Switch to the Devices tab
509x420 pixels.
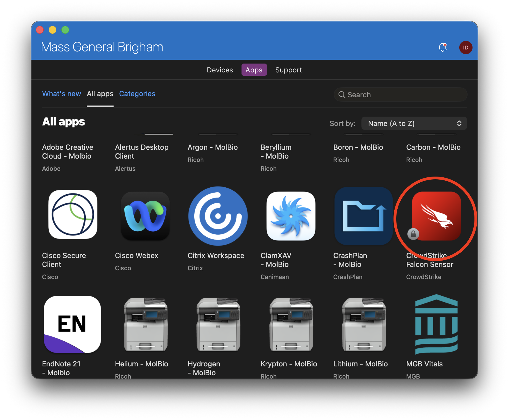pyautogui.click(x=220, y=70)
